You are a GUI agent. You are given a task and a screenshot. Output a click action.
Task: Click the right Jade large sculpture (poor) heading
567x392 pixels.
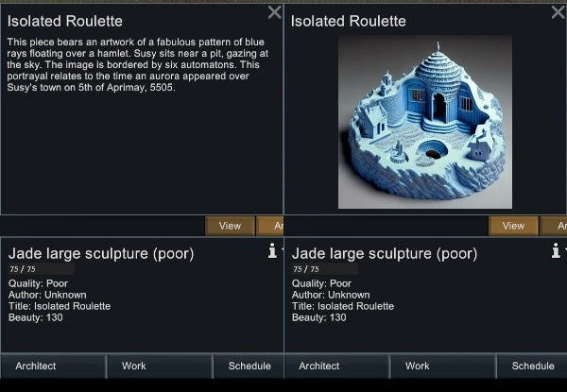(385, 253)
